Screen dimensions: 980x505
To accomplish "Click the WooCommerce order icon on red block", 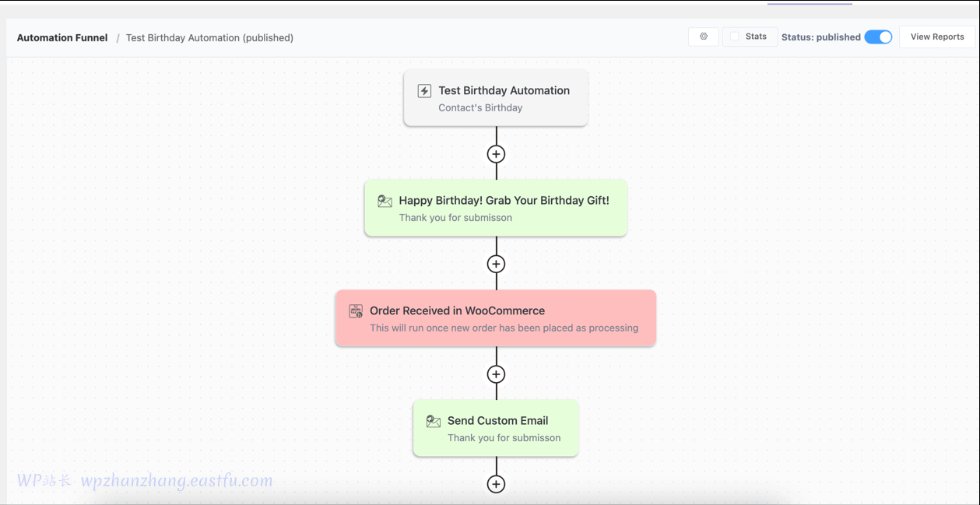I will pos(356,311).
